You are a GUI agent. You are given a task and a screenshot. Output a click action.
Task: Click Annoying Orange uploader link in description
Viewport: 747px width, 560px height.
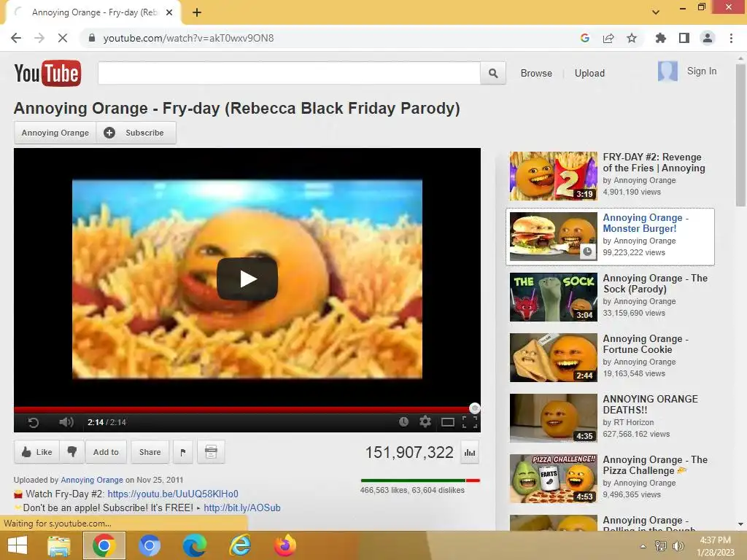tap(91, 480)
